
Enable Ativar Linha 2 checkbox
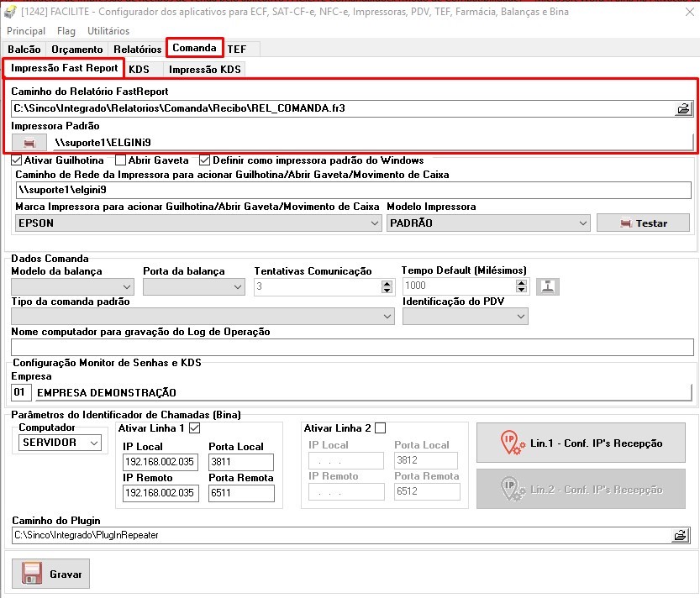point(381,428)
